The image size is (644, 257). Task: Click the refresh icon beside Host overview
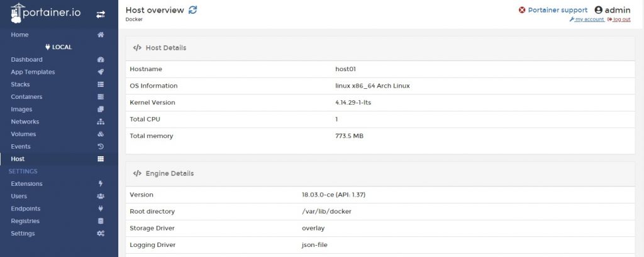click(x=193, y=10)
